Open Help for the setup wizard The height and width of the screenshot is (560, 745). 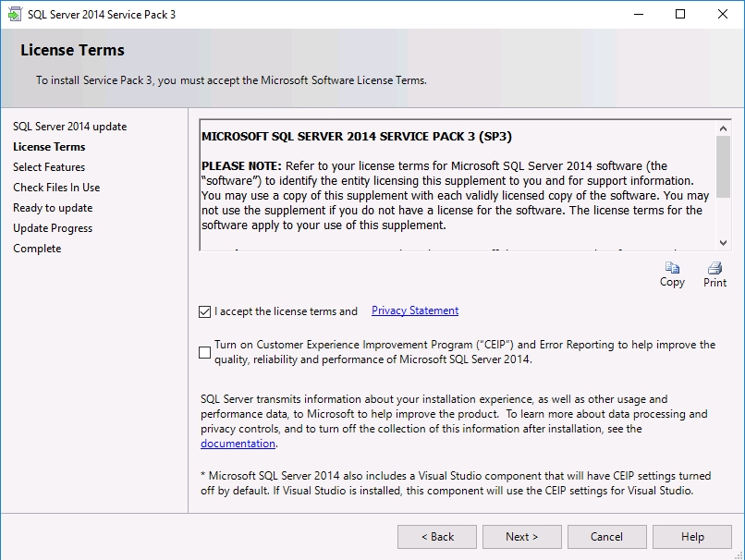pyautogui.click(x=692, y=537)
